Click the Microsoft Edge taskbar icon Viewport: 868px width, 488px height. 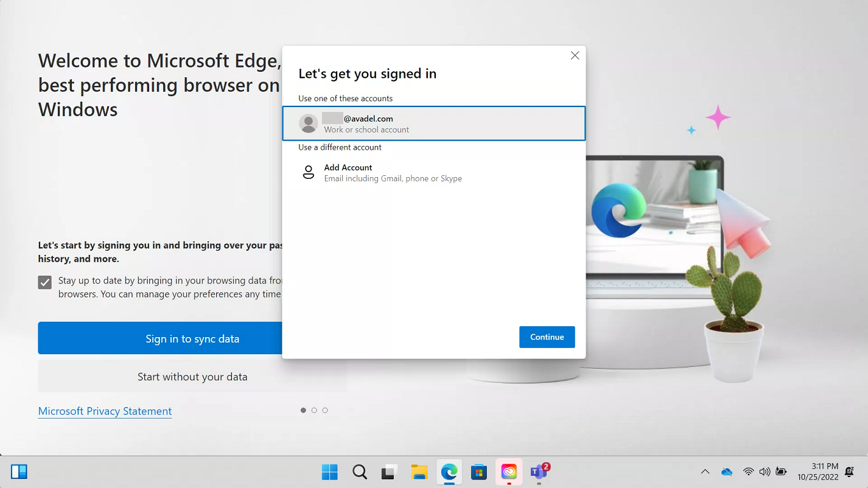(x=449, y=472)
